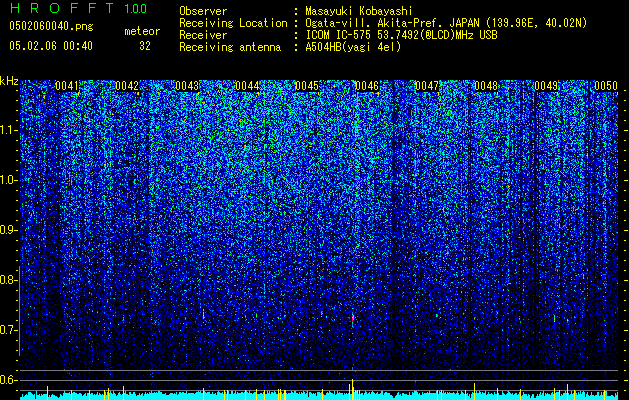Click the 0049 time marker
The image size is (629, 400).
546,86
